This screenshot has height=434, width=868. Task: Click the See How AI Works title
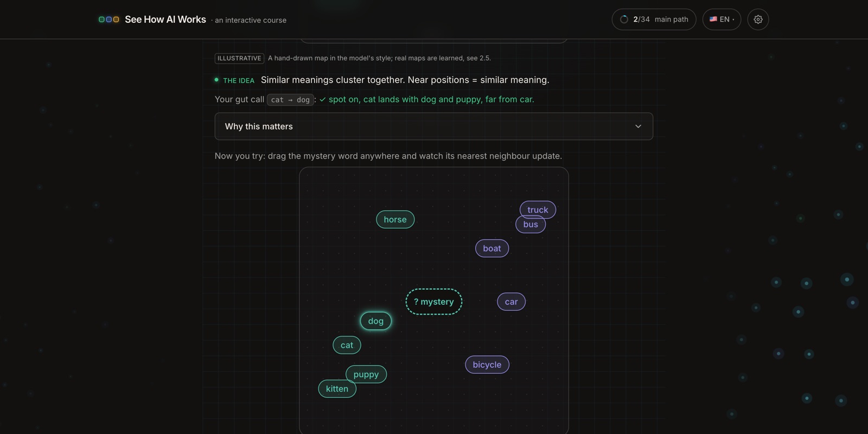point(165,20)
